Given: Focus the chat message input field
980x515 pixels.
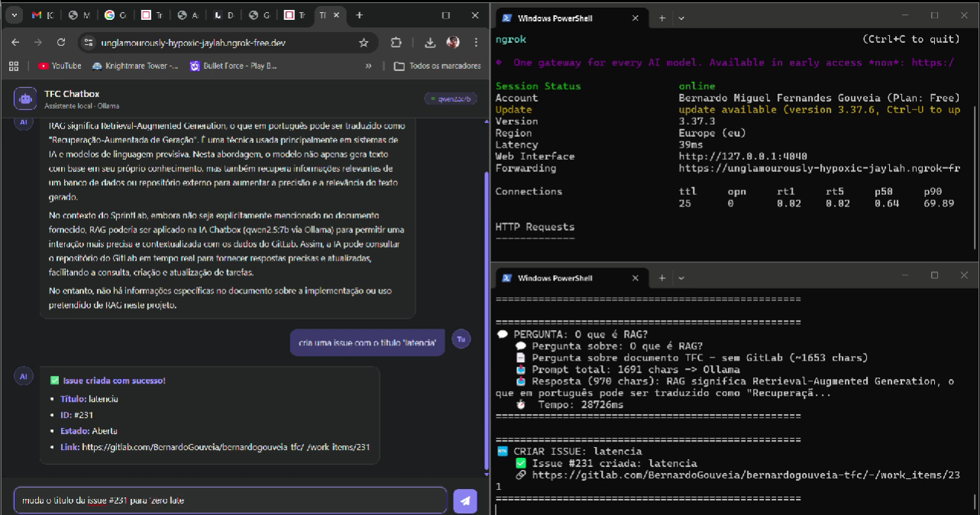Looking at the screenshot, I should [x=230, y=500].
